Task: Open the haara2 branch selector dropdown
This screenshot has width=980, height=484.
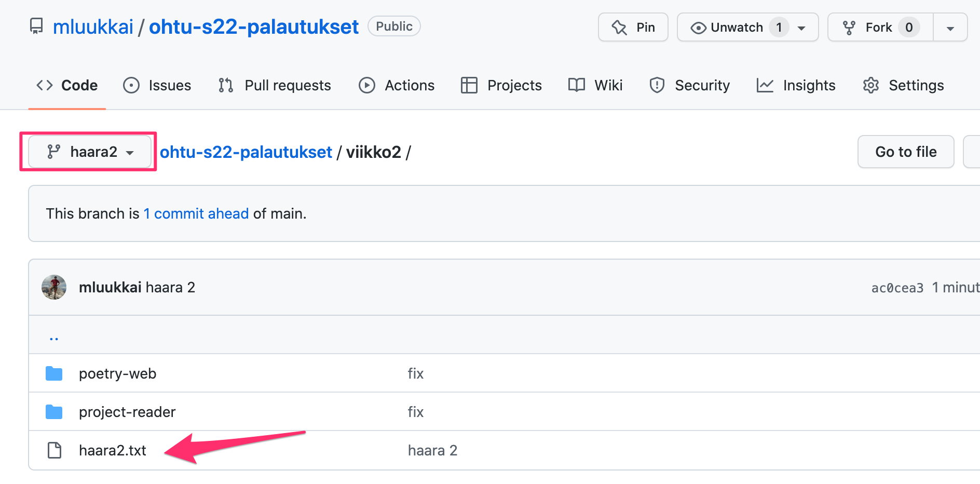Action: point(90,152)
